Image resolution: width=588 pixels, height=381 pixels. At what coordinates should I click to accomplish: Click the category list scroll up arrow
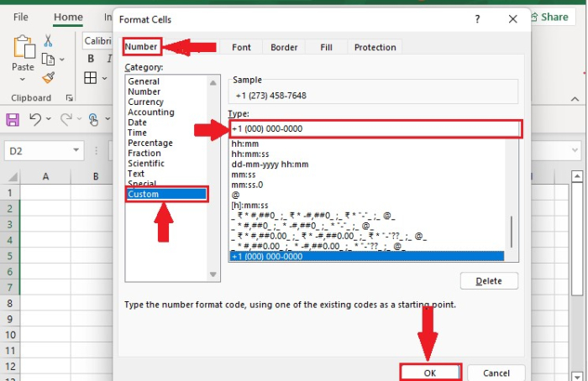coord(213,83)
